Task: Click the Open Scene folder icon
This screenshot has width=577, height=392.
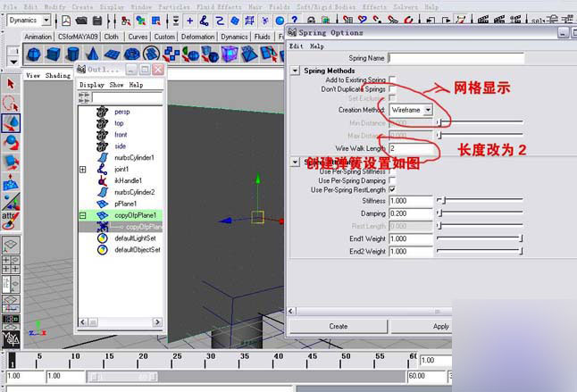Action: click(x=81, y=21)
